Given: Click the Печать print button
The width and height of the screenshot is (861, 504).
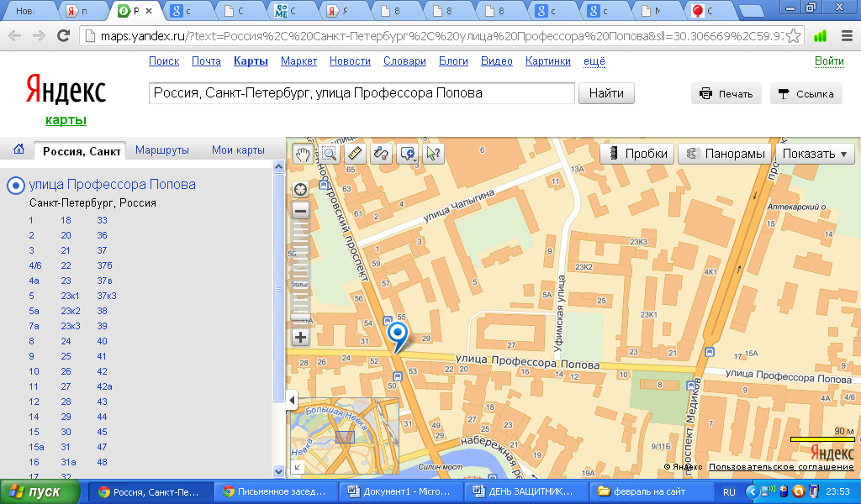Looking at the screenshot, I should click(x=726, y=94).
